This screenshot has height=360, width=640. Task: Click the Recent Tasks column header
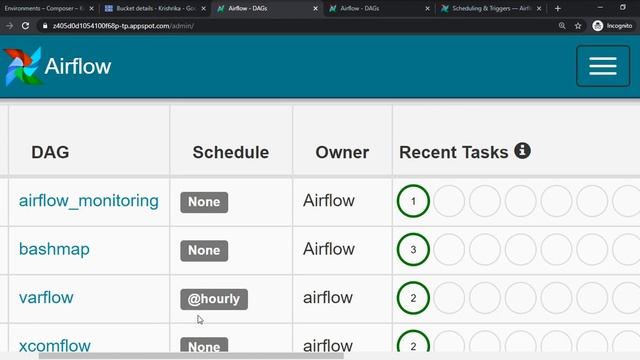point(453,152)
